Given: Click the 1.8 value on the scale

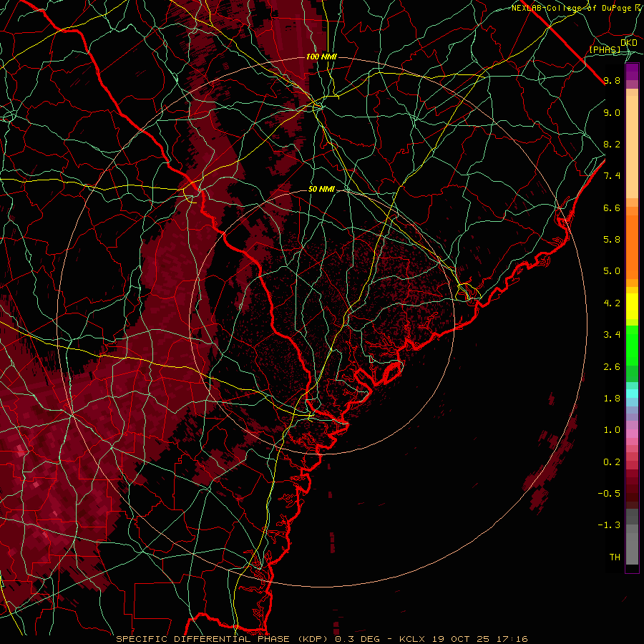Looking at the screenshot, I should point(612,399).
